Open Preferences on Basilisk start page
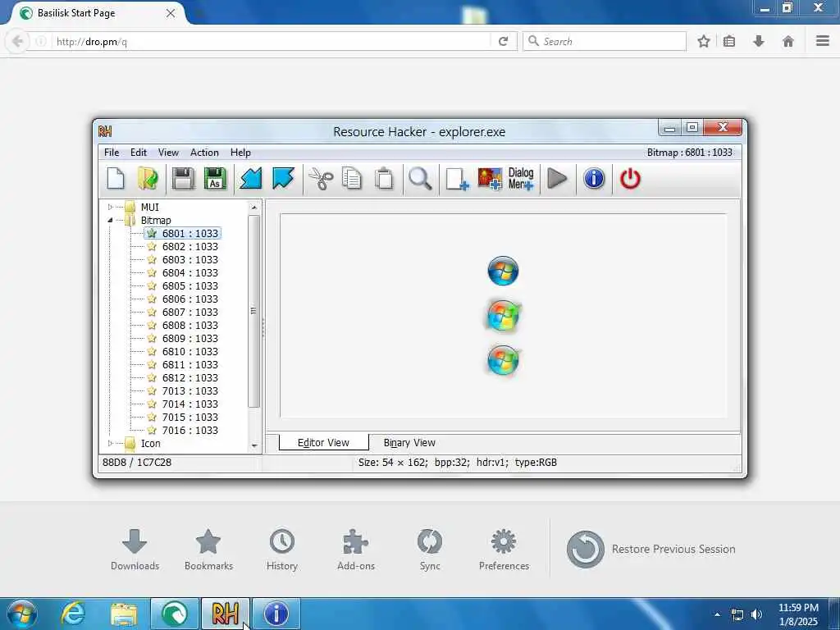 (x=504, y=550)
